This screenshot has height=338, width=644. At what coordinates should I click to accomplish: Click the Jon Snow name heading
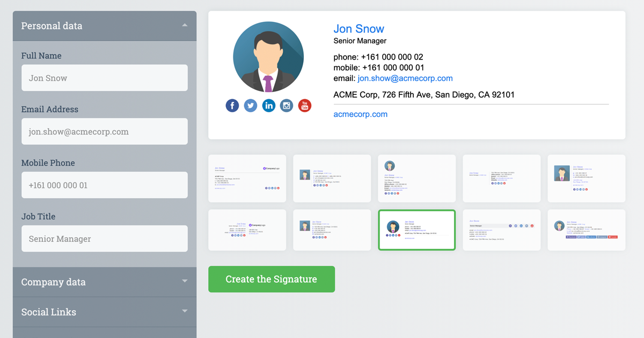[x=358, y=29]
